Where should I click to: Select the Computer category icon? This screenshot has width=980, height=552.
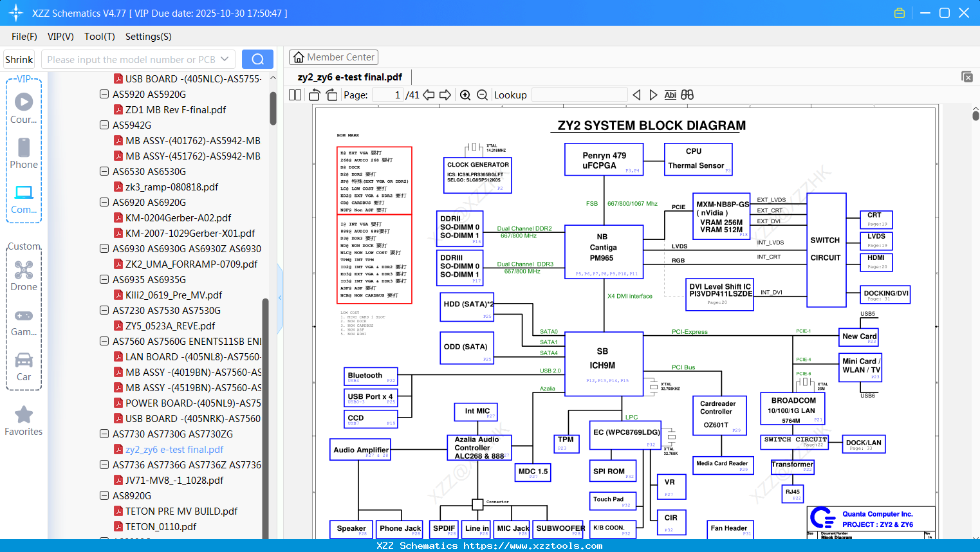[24, 199]
